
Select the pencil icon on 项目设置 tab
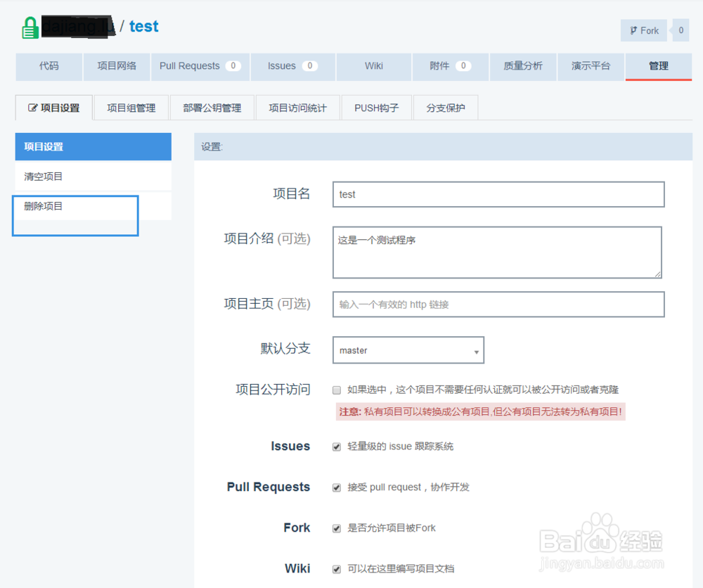[32, 108]
